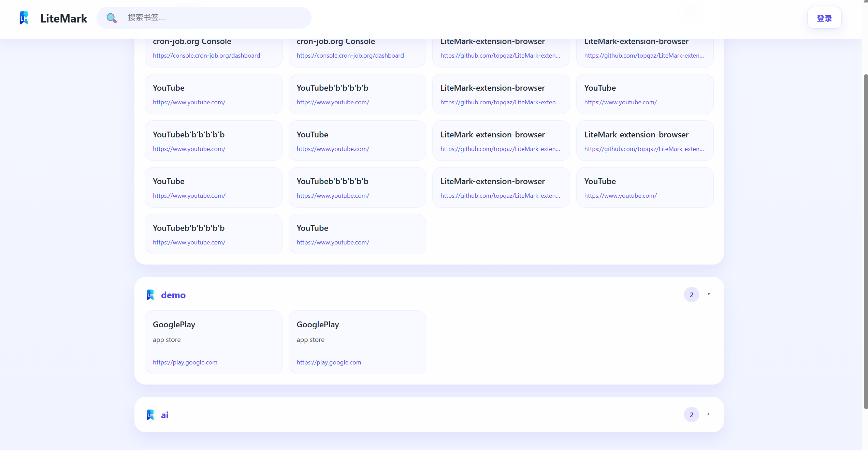Viewport: 868px width, 450px height.
Task: Open bottom-left YouTubeb'b'b'b'b bookmark card
Action: (x=213, y=234)
